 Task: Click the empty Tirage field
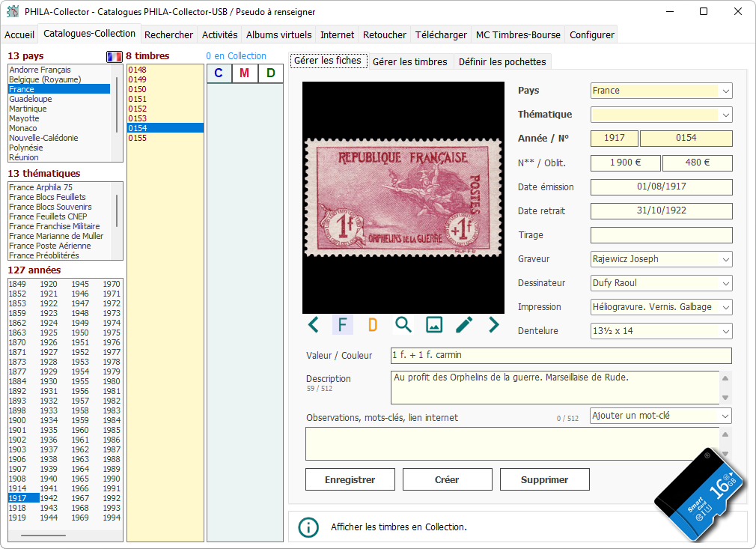click(661, 235)
